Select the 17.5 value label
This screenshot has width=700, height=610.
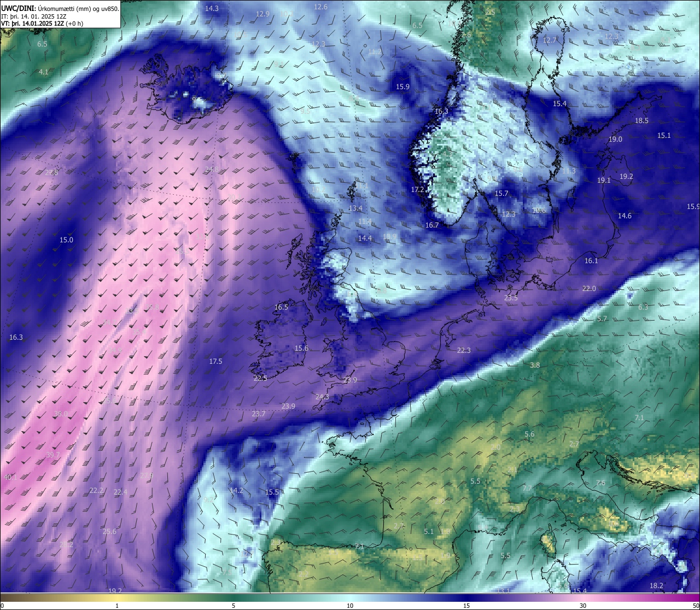[215, 361]
